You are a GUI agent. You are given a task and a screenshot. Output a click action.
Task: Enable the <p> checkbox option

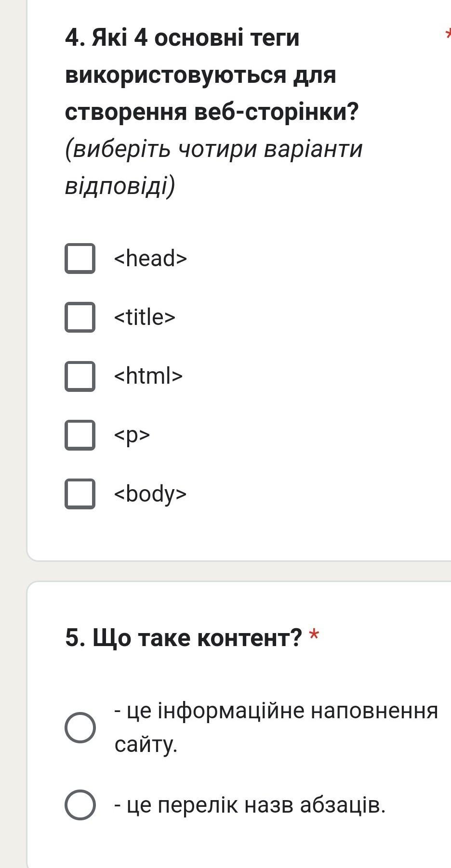click(80, 435)
